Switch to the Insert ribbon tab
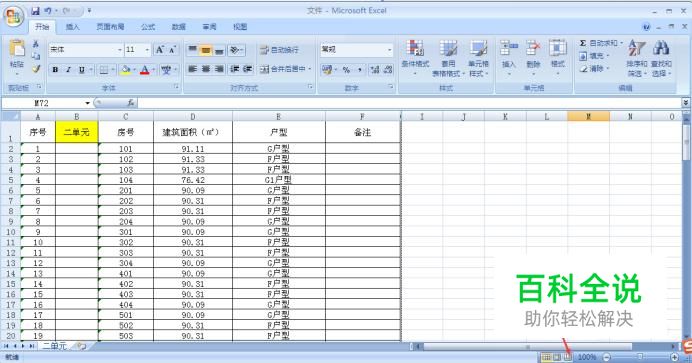The width and height of the screenshot is (692, 363). [x=72, y=27]
